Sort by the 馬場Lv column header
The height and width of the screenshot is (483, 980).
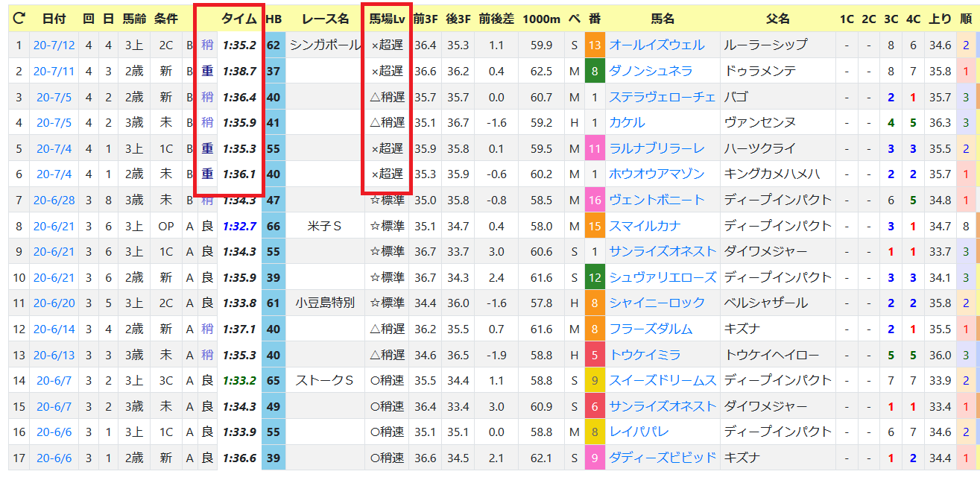coord(388,19)
